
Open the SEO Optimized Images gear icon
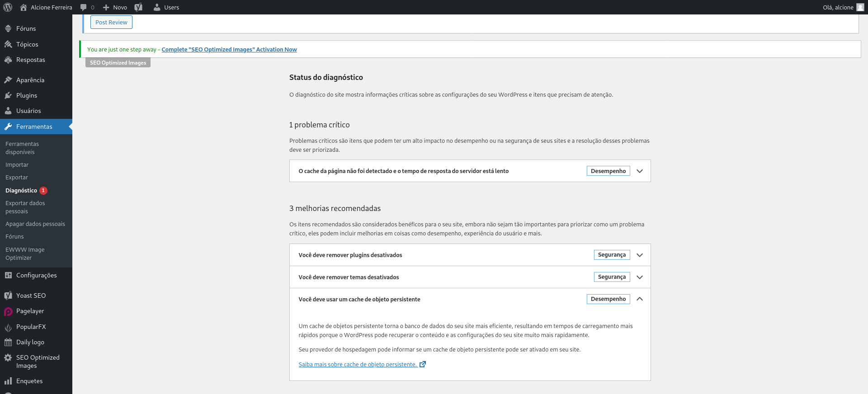click(8, 357)
